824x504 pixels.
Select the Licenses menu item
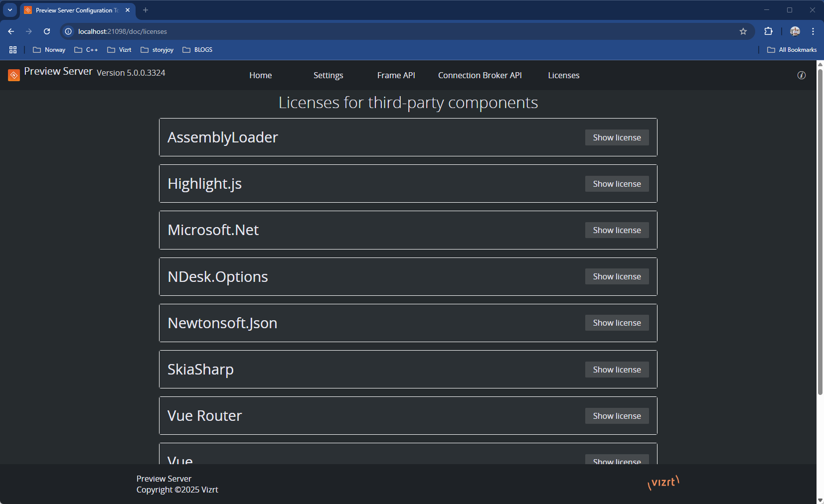[x=564, y=75]
